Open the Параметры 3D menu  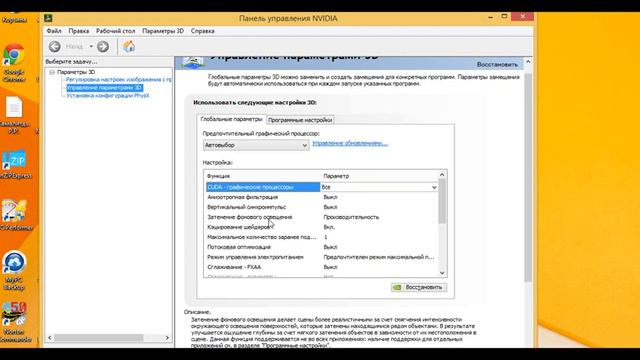163,31
